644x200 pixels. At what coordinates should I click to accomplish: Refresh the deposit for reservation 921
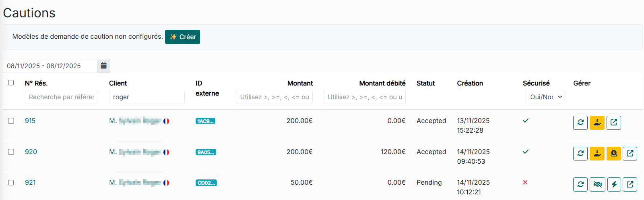pyautogui.click(x=580, y=185)
